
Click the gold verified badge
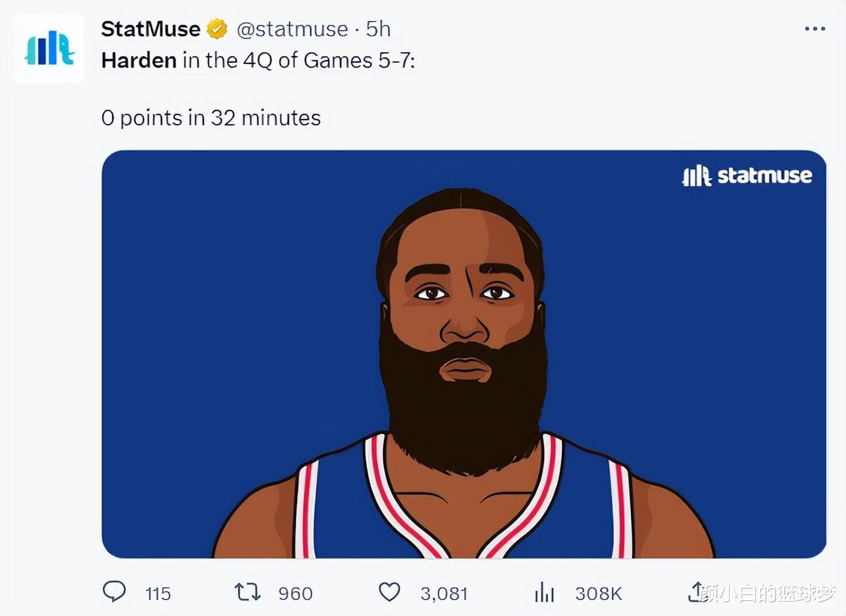point(217,29)
